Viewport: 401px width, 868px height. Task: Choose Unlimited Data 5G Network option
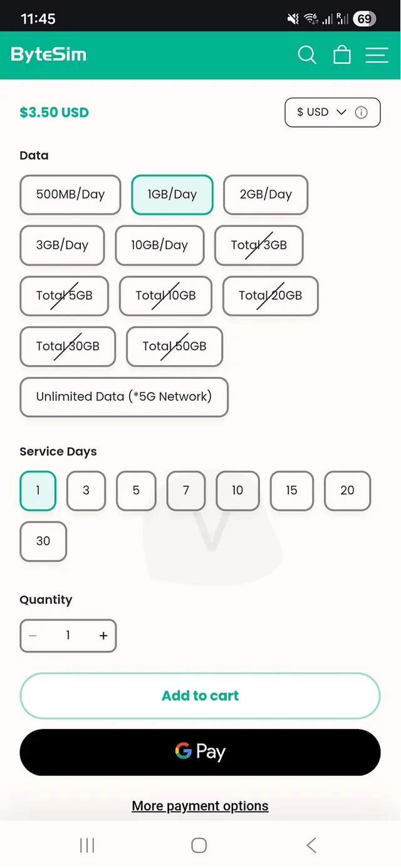(124, 396)
